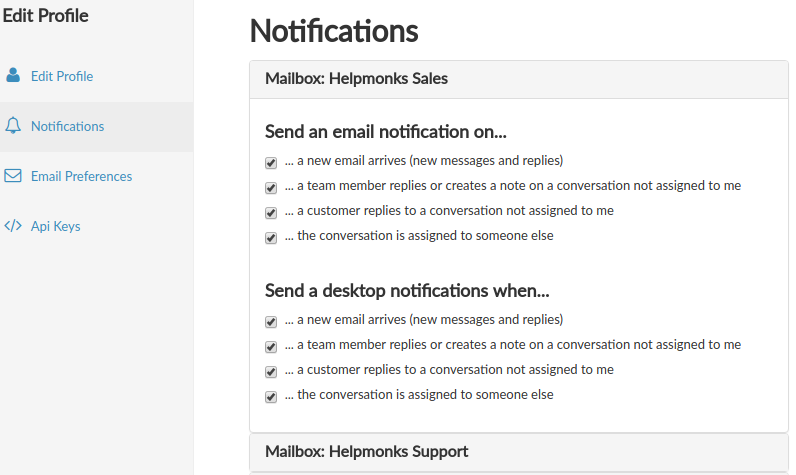Toggle desktop notification when new email arrives
The image size is (796, 475).
(271, 322)
